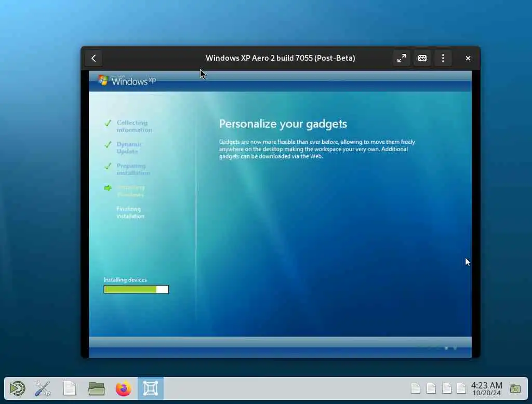
Task: Click the Personalize your gadgets heading
Action: tap(283, 124)
